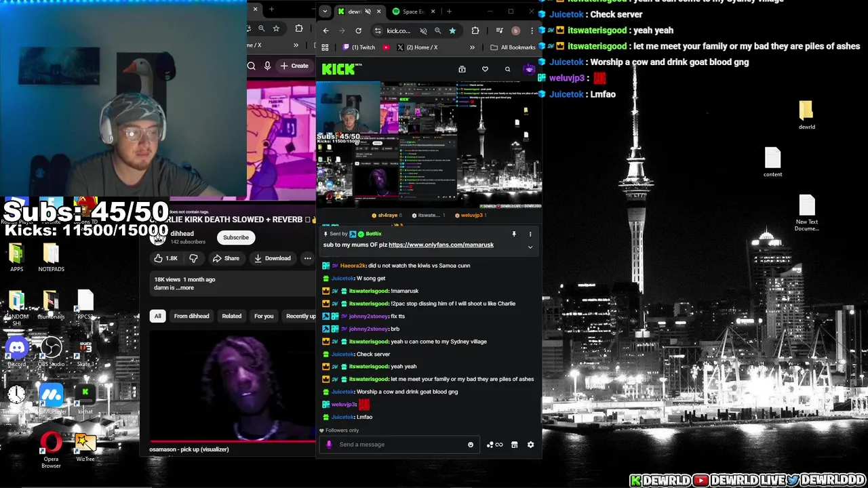
Task: Click YouTube voice search microphone
Action: pyautogui.click(x=267, y=66)
